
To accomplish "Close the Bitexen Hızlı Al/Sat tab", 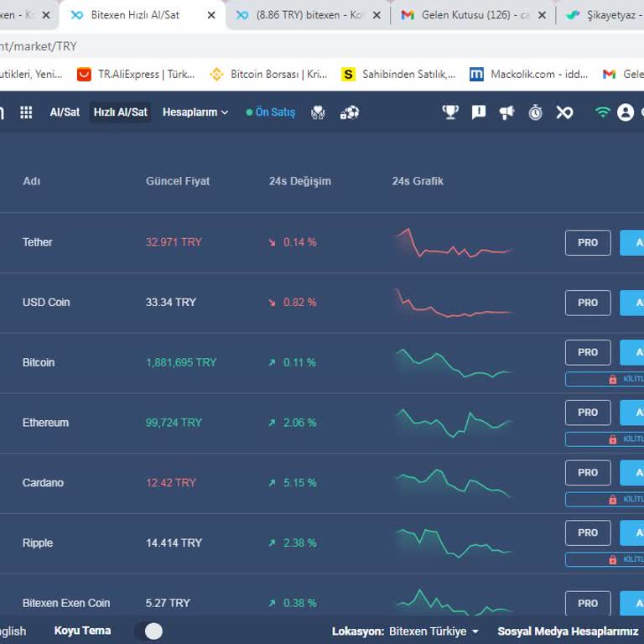I will [211, 15].
